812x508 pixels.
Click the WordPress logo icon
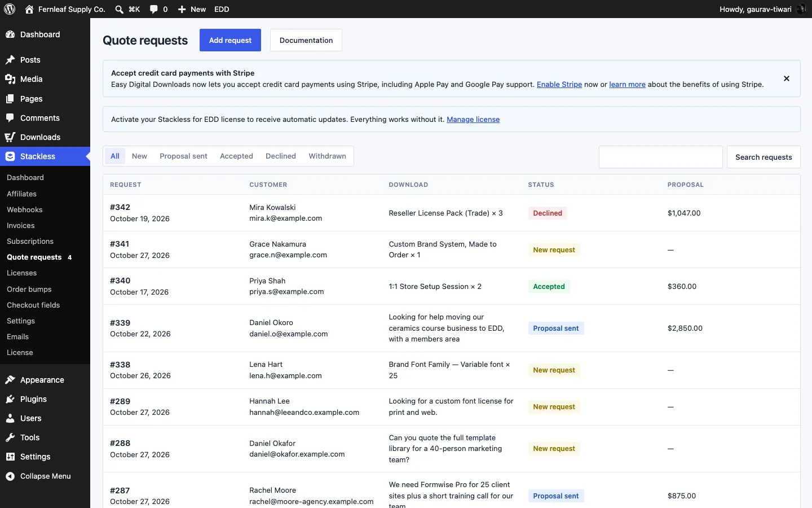point(10,9)
